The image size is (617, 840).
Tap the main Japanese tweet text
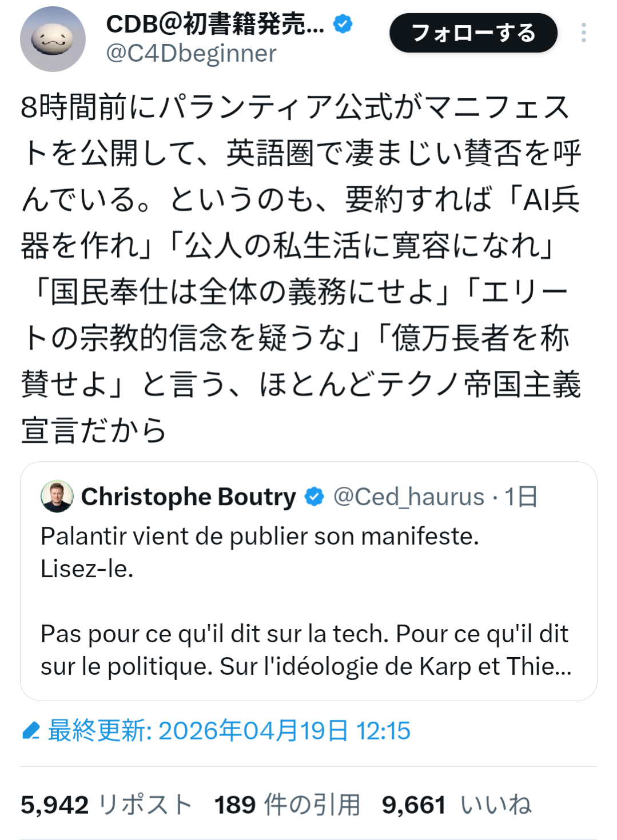point(300,269)
